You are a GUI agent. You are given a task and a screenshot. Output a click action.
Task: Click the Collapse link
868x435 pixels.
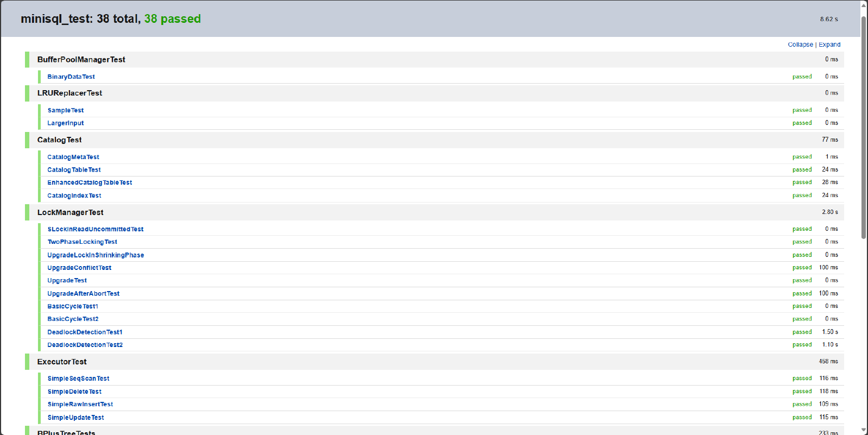(800, 45)
